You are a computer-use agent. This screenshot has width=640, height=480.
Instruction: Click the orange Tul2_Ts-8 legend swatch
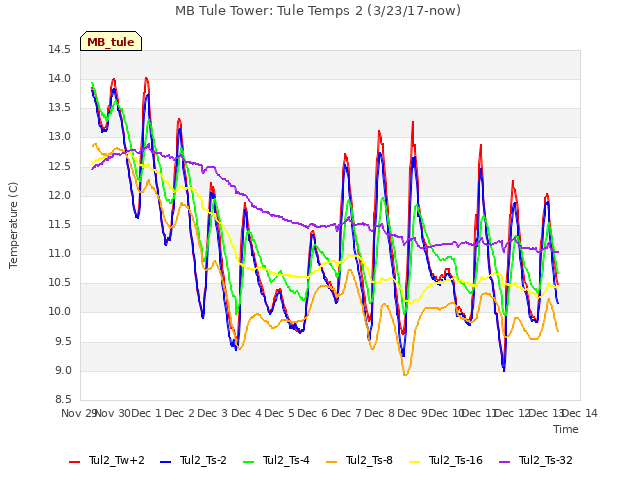click(x=332, y=461)
